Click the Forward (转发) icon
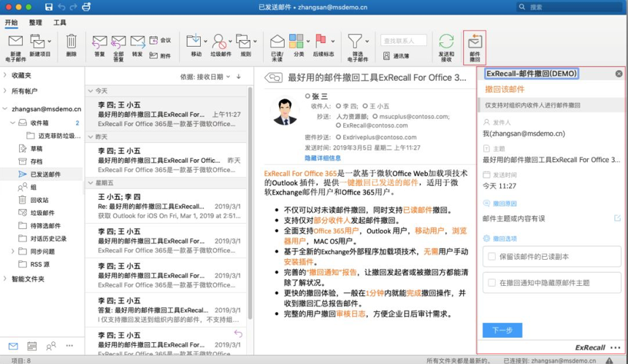Image resolution: width=628 pixels, height=364 pixels. pos(137,41)
